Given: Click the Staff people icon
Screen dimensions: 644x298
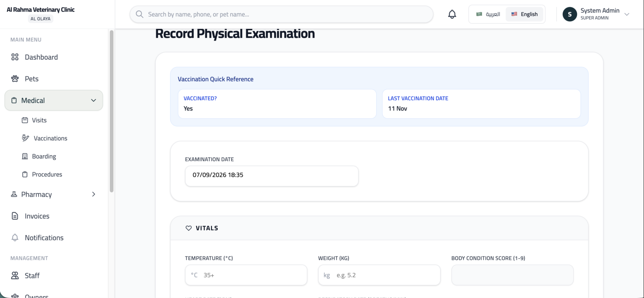Looking at the screenshot, I should point(15,275).
